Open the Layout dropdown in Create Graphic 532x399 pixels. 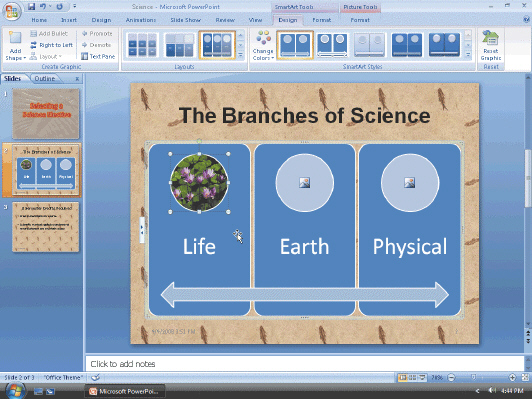tap(46, 56)
